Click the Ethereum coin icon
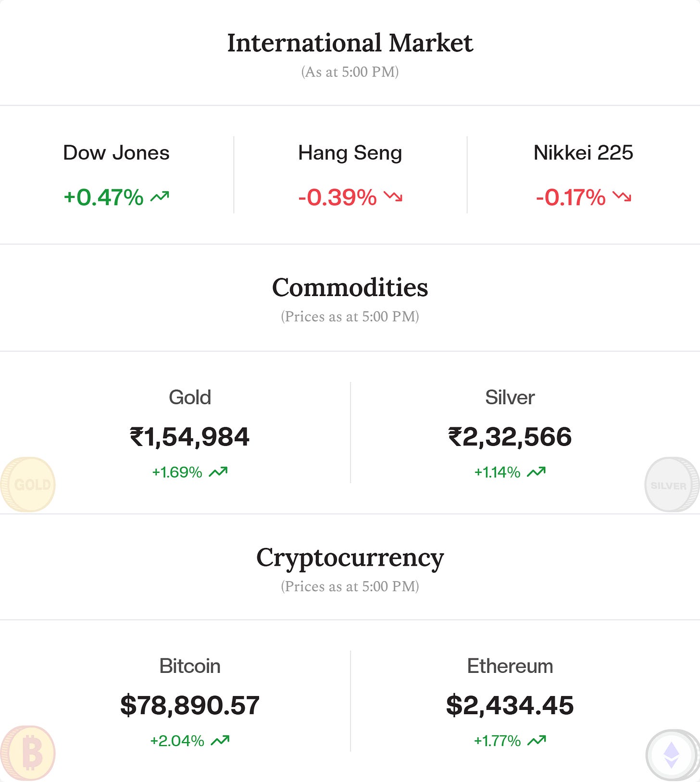The image size is (700, 782). pos(672,755)
